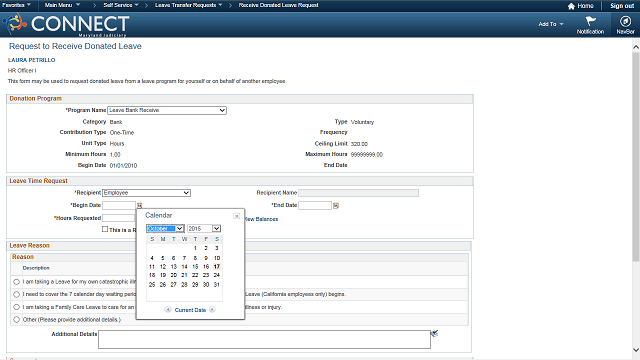The width and height of the screenshot is (640, 360).
Task: Go to next month arrow in calendar
Action: coord(212,309)
